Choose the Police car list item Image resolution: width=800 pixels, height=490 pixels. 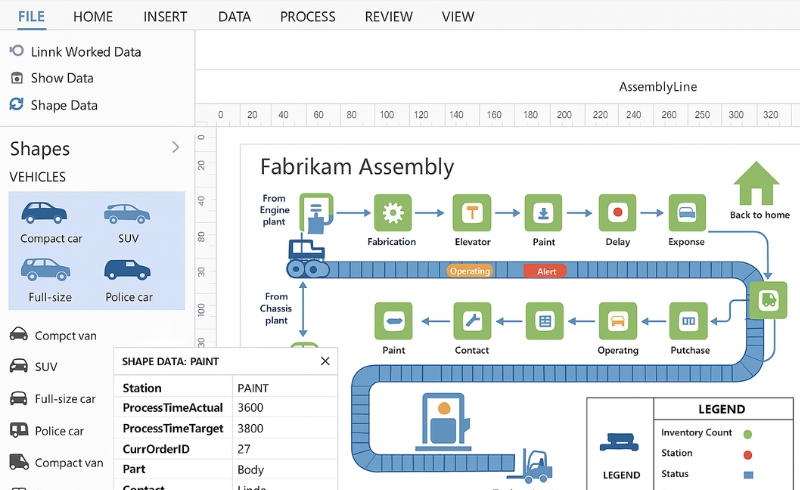[46, 431]
